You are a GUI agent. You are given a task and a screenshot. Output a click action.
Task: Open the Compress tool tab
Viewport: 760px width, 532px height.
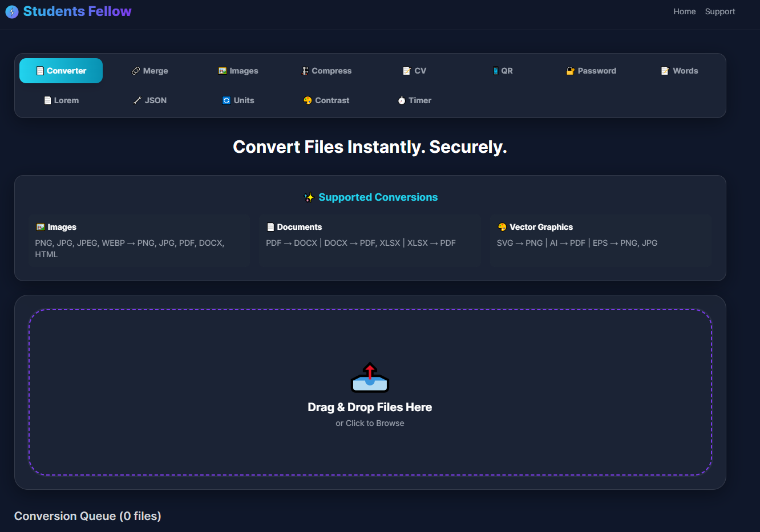coord(326,71)
